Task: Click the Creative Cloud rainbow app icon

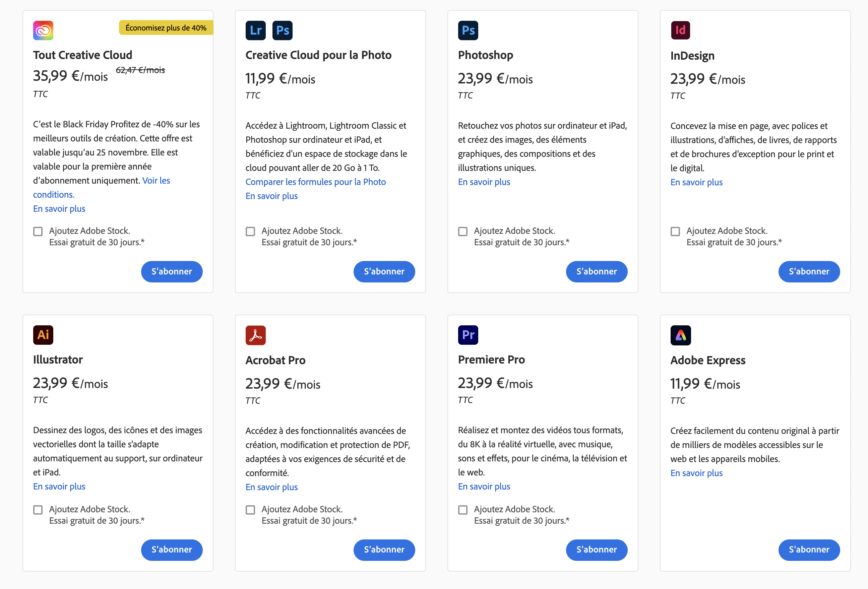Action: (43, 30)
